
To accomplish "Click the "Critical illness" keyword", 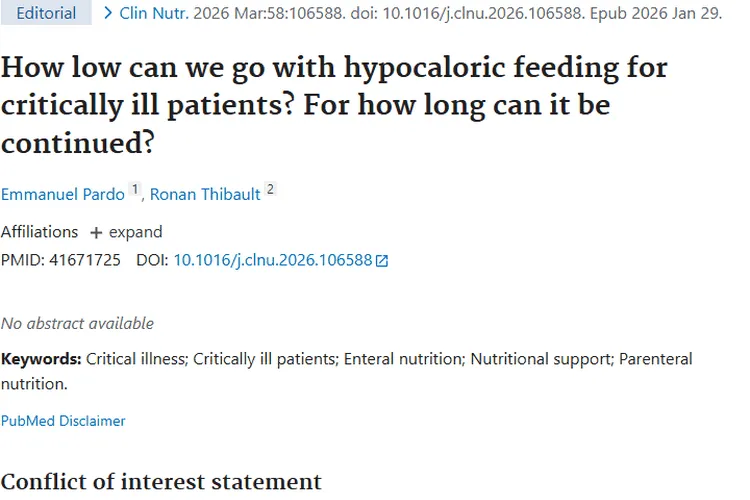I will [135, 358].
